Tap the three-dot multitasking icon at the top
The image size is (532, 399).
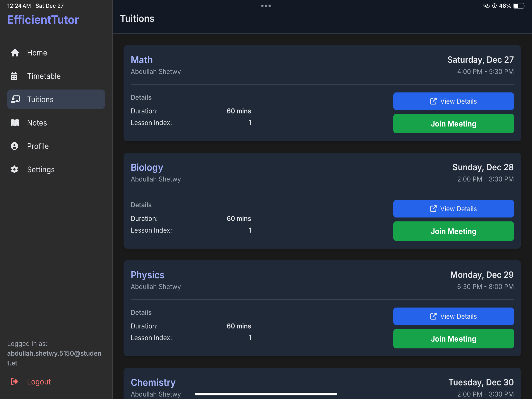click(x=266, y=6)
